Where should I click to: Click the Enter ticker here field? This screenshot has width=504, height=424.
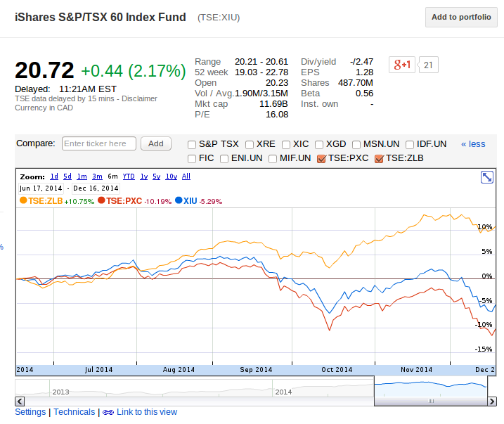tap(99, 143)
